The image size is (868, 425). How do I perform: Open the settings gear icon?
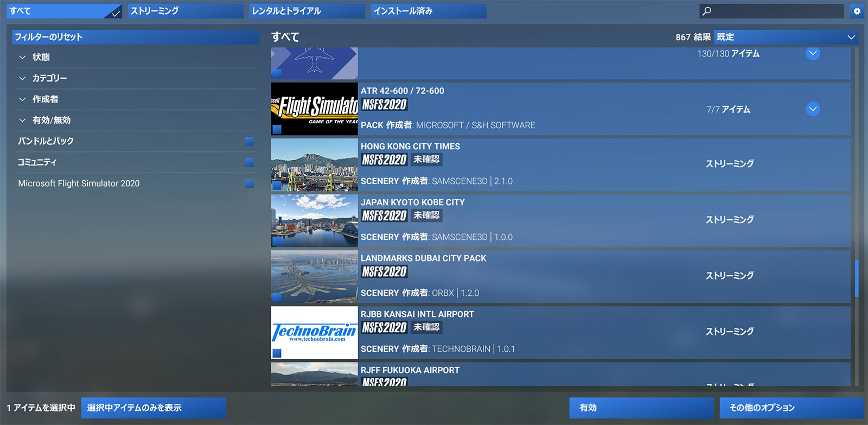(857, 11)
